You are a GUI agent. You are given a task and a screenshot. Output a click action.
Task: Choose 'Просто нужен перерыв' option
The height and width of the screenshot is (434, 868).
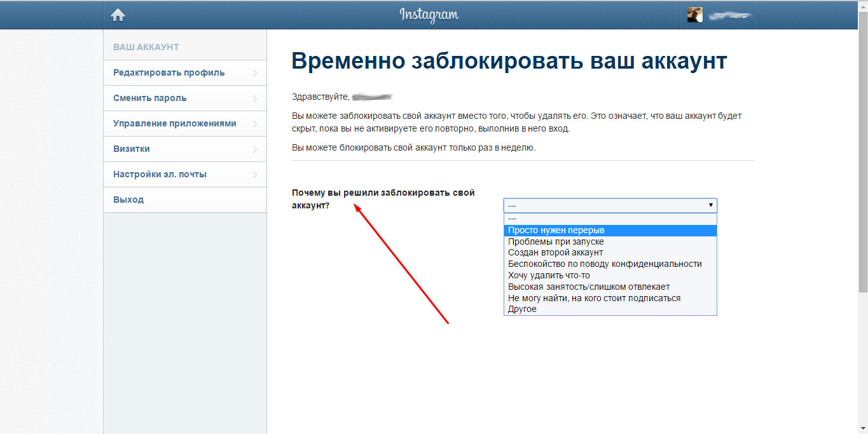tap(556, 230)
